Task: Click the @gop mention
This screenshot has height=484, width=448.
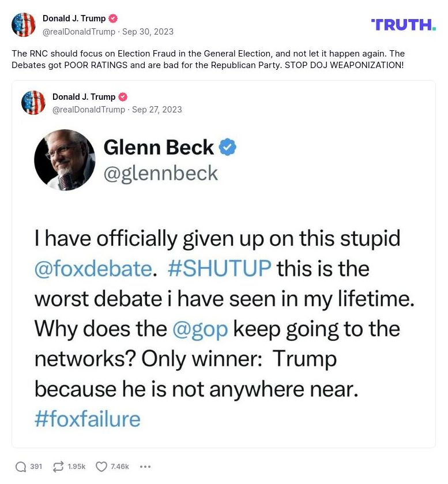Action: coord(200,329)
